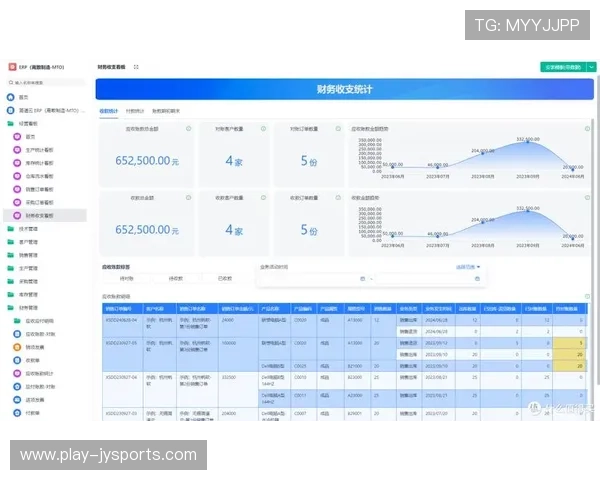Select the 待对账 status filter
Image resolution: width=600 pixels, height=480 pixels.
pyautogui.click(x=128, y=278)
